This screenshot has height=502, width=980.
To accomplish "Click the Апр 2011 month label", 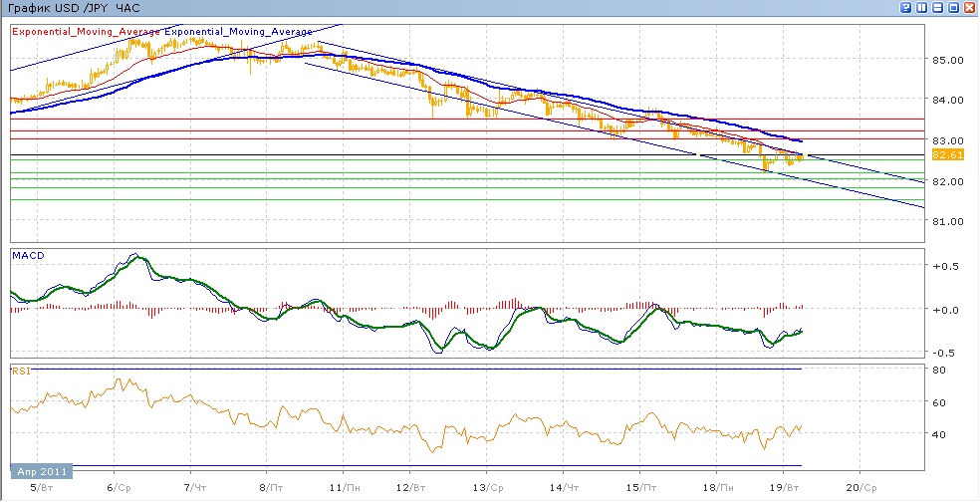I will (39, 470).
